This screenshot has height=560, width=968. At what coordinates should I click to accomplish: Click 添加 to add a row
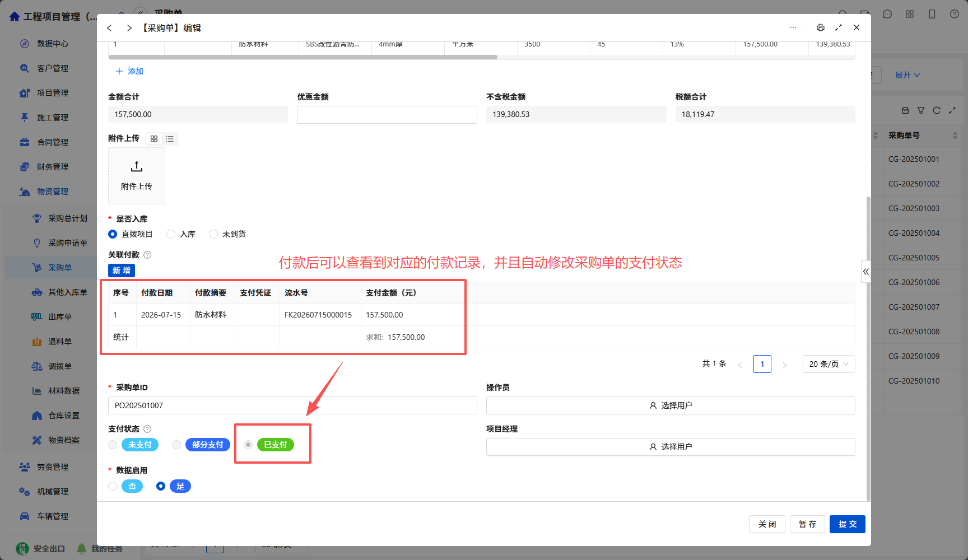pos(129,71)
